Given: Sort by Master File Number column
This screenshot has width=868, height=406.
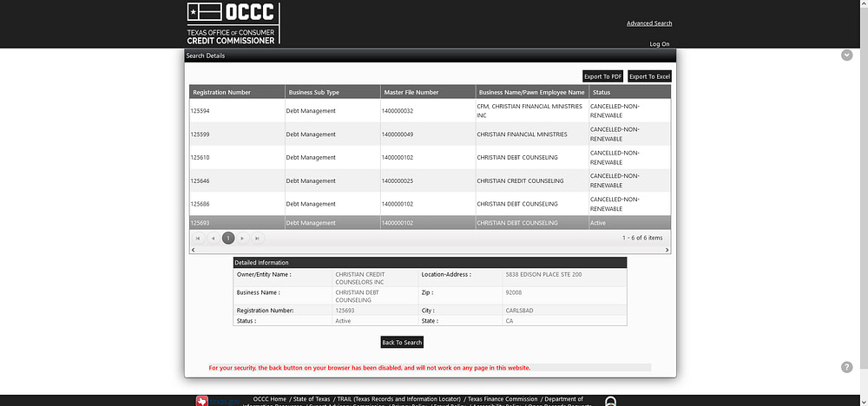Looking at the screenshot, I should pyautogui.click(x=428, y=92).
